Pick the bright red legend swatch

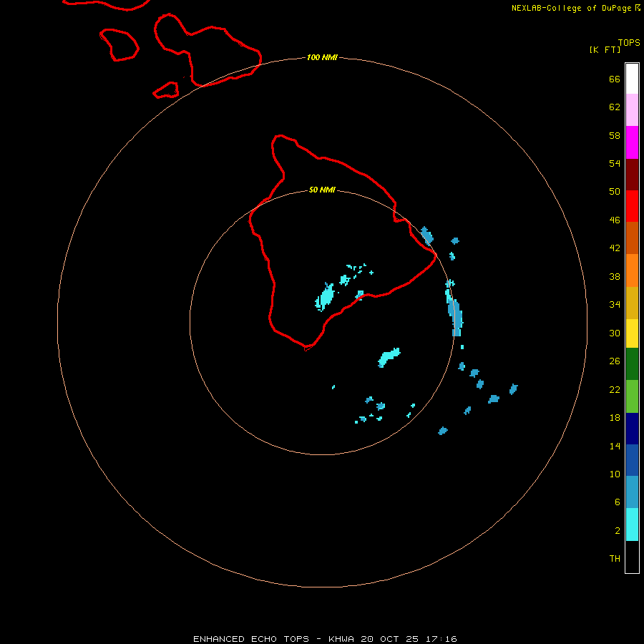[632, 207]
